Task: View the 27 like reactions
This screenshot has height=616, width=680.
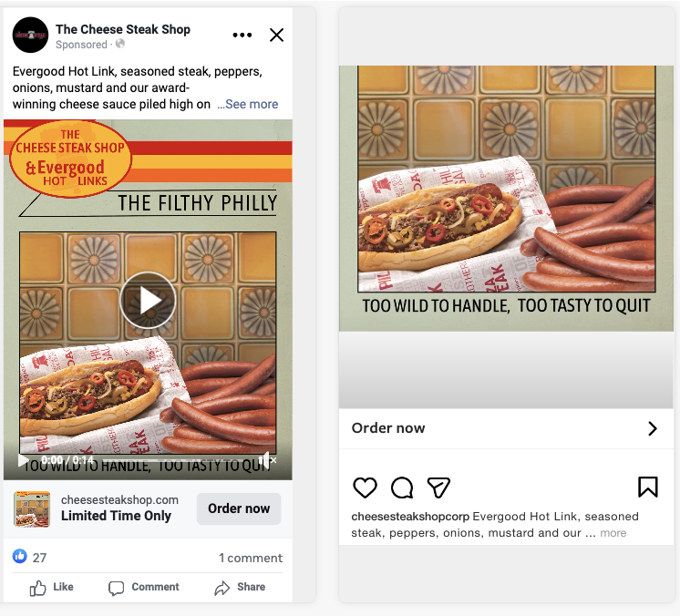Action: pyautogui.click(x=29, y=558)
